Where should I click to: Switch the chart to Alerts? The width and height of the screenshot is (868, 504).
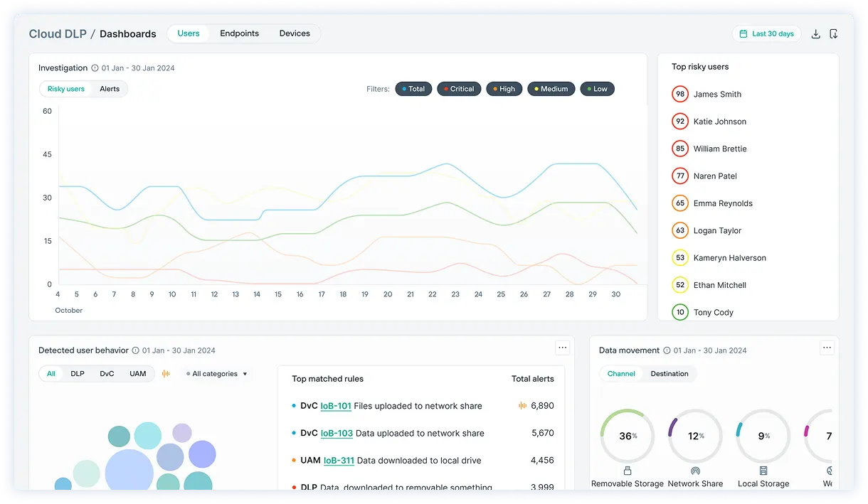(110, 89)
